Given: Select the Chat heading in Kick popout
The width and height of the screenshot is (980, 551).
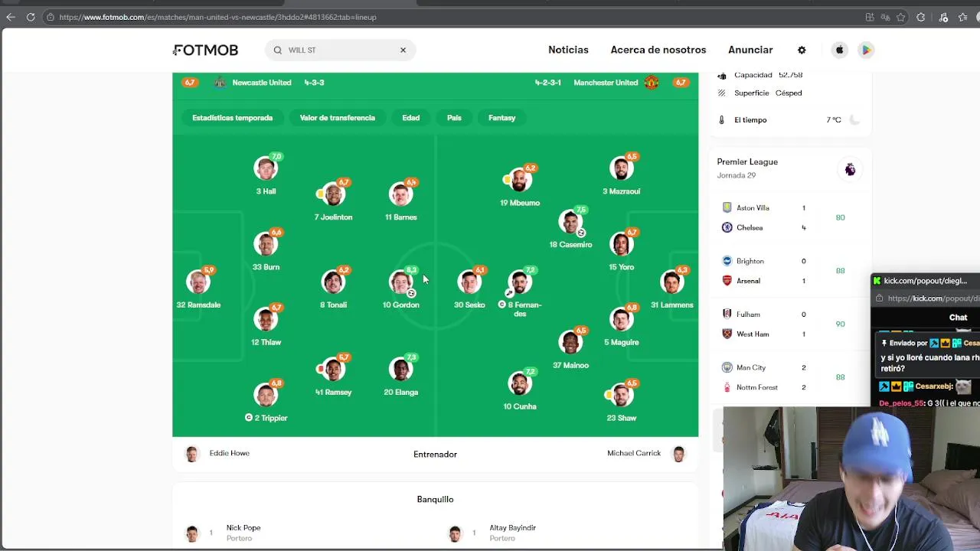Looking at the screenshot, I should (959, 317).
